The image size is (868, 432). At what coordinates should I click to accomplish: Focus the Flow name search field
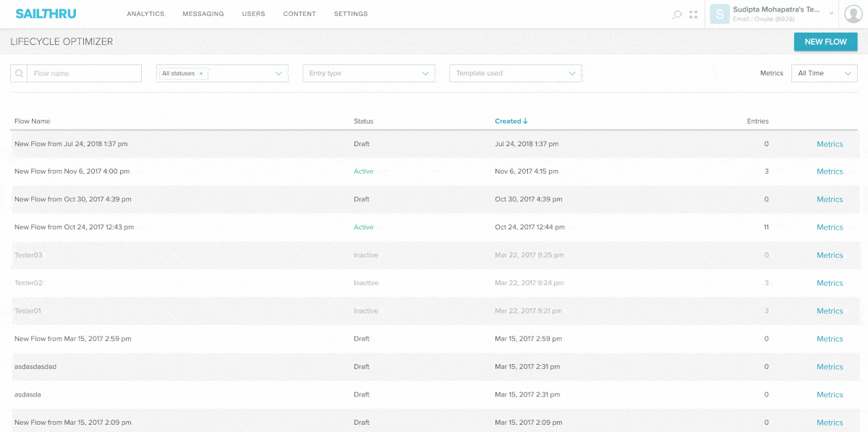(84, 73)
